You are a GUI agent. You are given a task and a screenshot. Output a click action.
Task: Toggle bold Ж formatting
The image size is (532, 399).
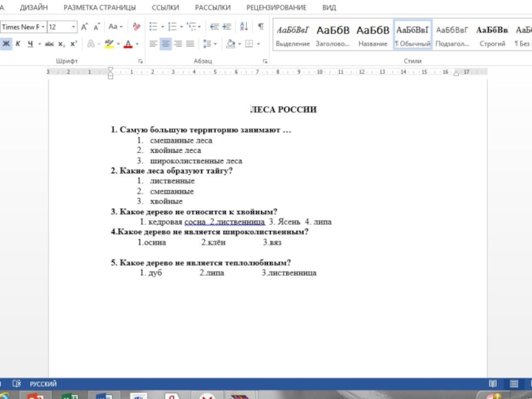pos(6,44)
